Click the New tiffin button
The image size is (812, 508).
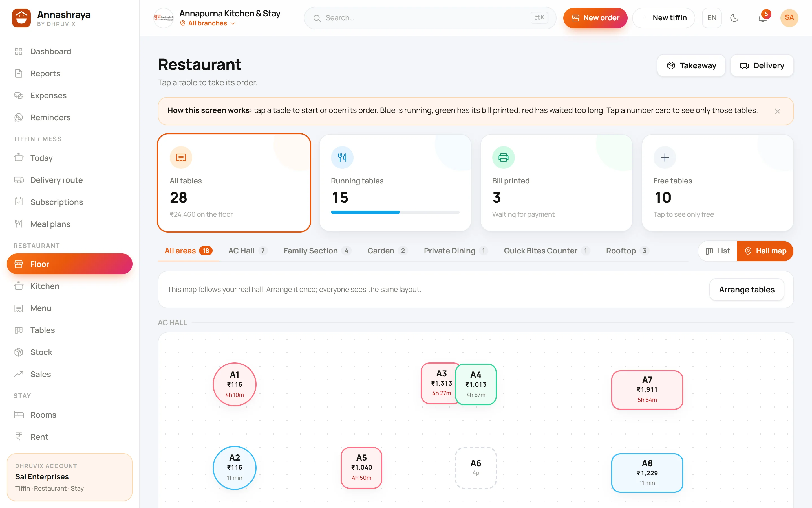(x=663, y=18)
